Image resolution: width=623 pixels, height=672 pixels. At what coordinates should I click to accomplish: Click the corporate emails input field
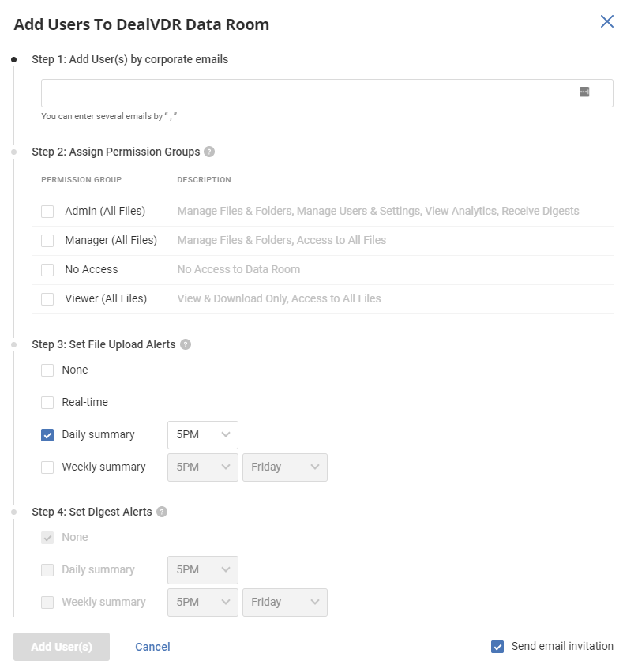point(308,93)
